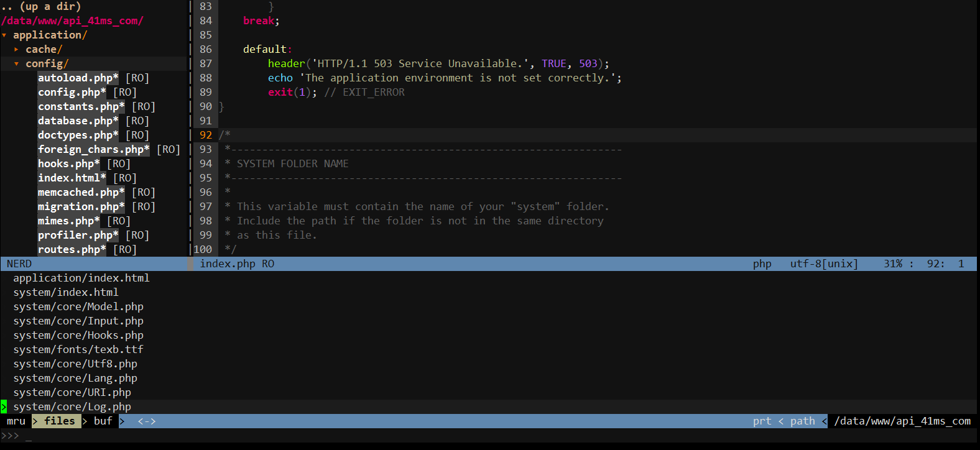Go up a directory in NERDTree
Viewport: 980px width, 450px height.
(41, 7)
